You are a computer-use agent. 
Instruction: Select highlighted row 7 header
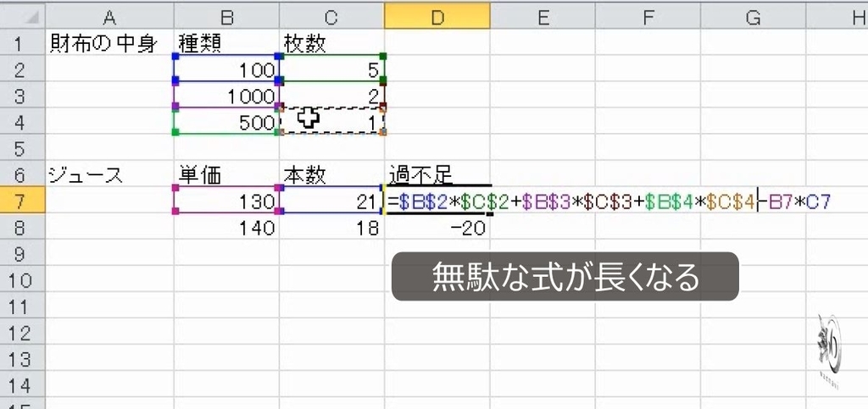pyautogui.click(x=22, y=202)
